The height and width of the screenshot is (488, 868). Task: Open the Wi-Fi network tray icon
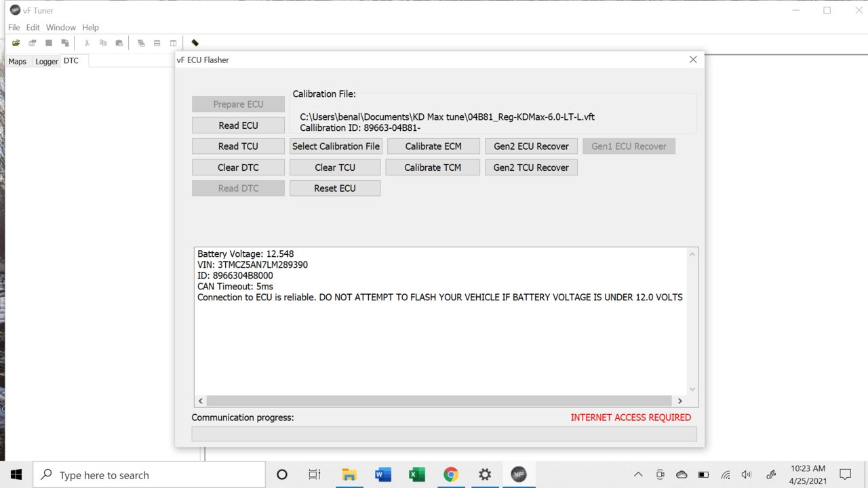click(726, 474)
